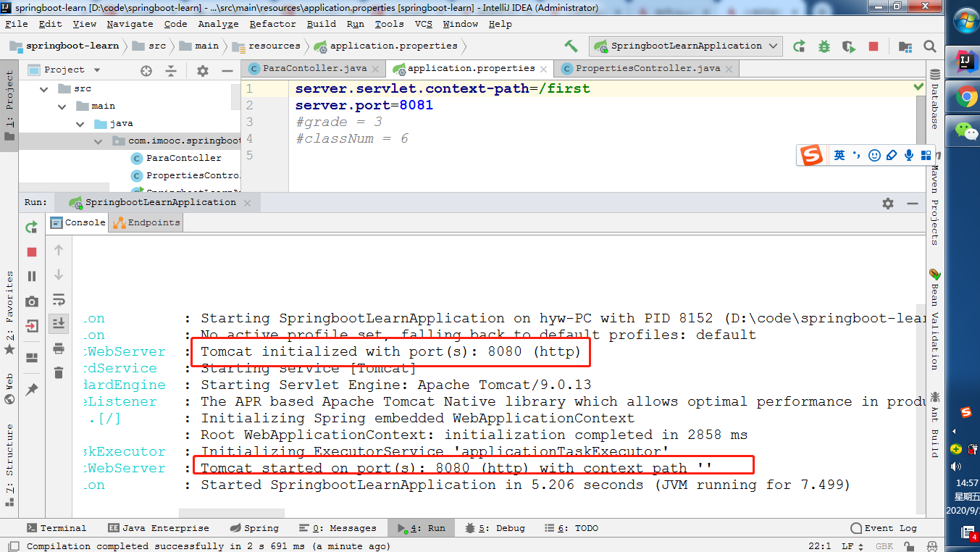Collapse the java folder in tree
980x552 pixels.
tap(80, 124)
